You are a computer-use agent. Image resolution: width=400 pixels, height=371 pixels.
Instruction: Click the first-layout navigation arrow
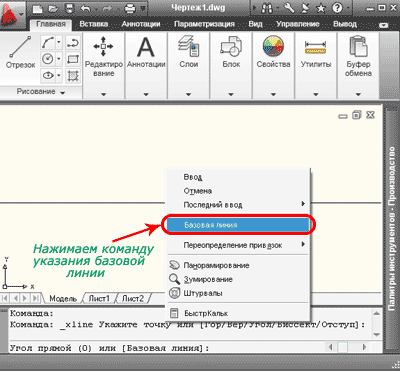pos(6,298)
